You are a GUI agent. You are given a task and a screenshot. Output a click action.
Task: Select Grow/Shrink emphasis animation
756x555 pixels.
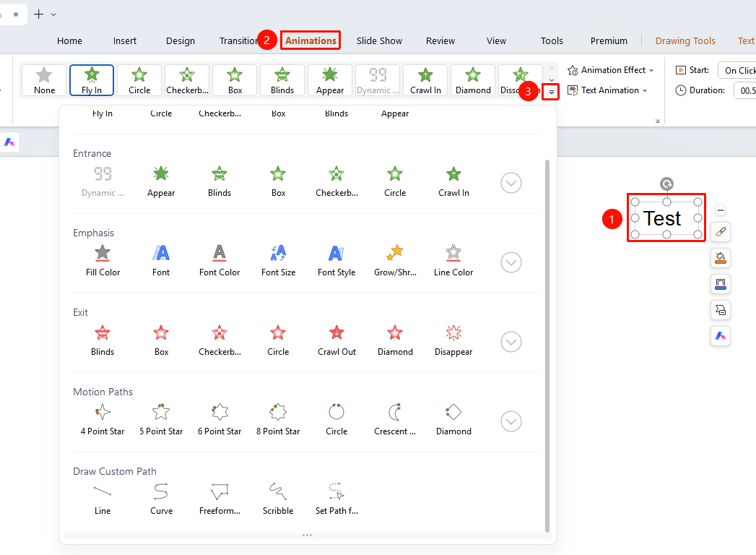[395, 261]
